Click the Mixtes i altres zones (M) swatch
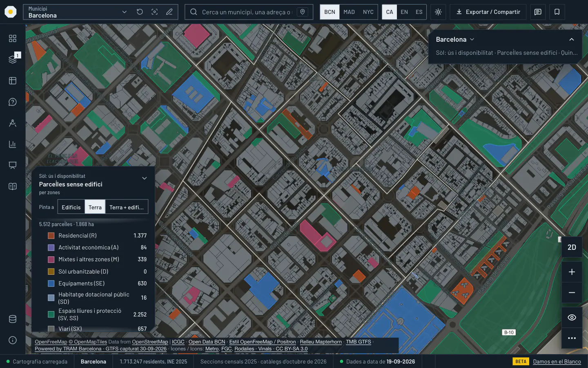 [x=51, y=259]
